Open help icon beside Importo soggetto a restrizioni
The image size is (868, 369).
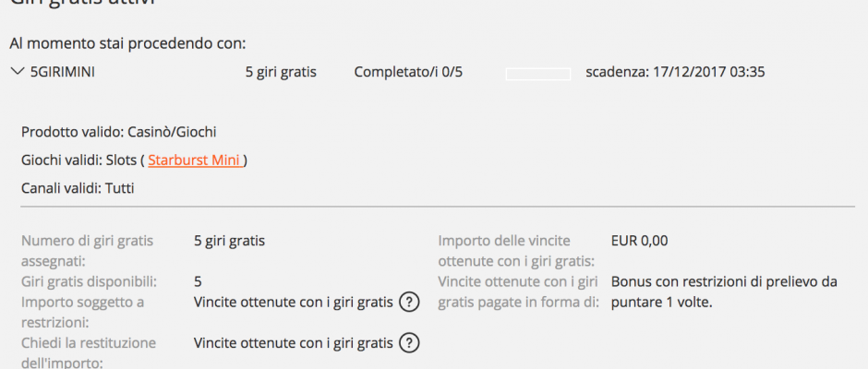(410, 302)
